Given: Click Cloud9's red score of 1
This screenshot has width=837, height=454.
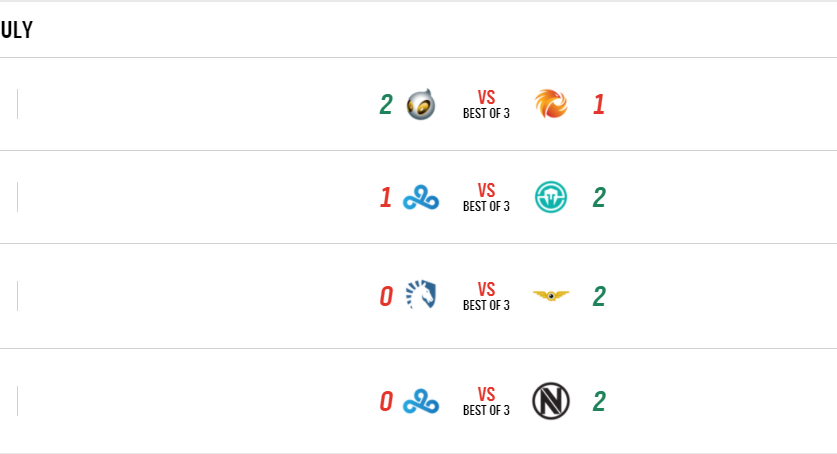Looking at the screenshot, I should (385, 198).
